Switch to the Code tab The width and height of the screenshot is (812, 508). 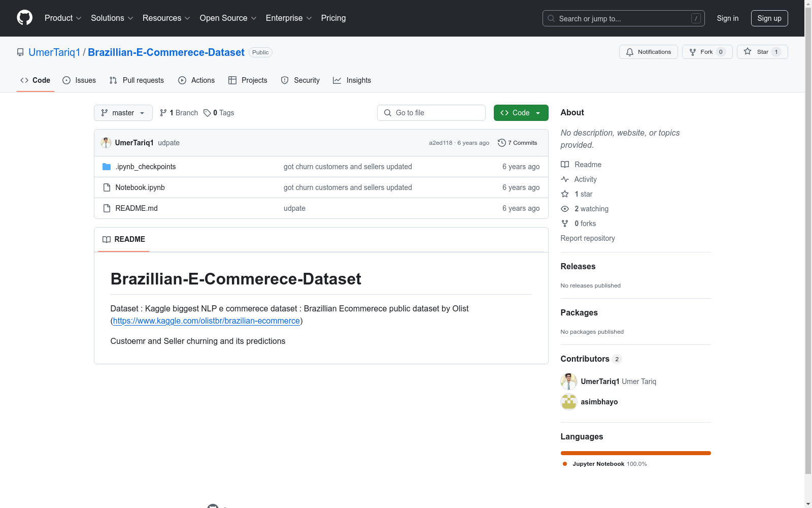tap(36, 80)
